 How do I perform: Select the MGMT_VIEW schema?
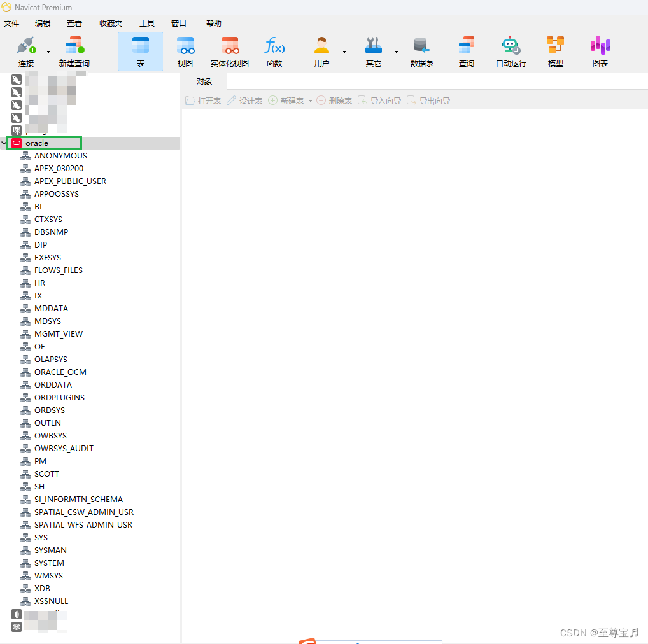(x=59, y=334)
